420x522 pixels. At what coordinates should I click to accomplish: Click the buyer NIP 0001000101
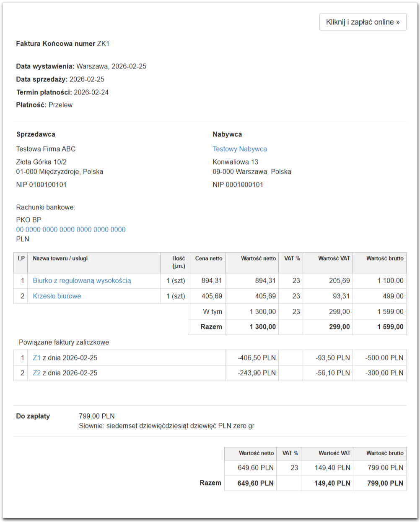tap(238, 185)
